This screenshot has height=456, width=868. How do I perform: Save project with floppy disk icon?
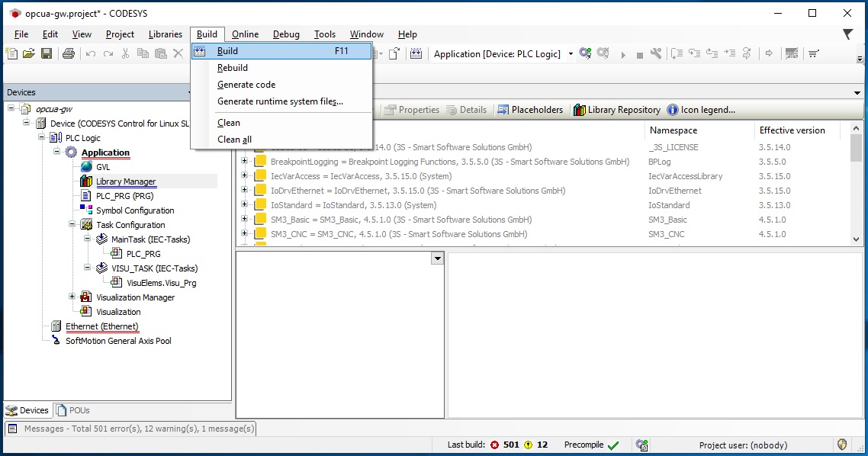[47, 53]
